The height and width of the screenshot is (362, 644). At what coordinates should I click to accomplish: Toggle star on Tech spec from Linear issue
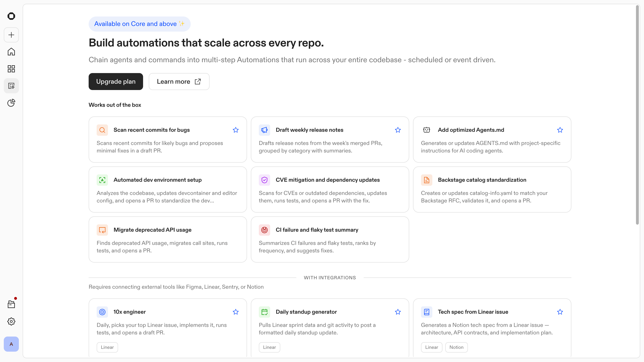tap(560, 312)
